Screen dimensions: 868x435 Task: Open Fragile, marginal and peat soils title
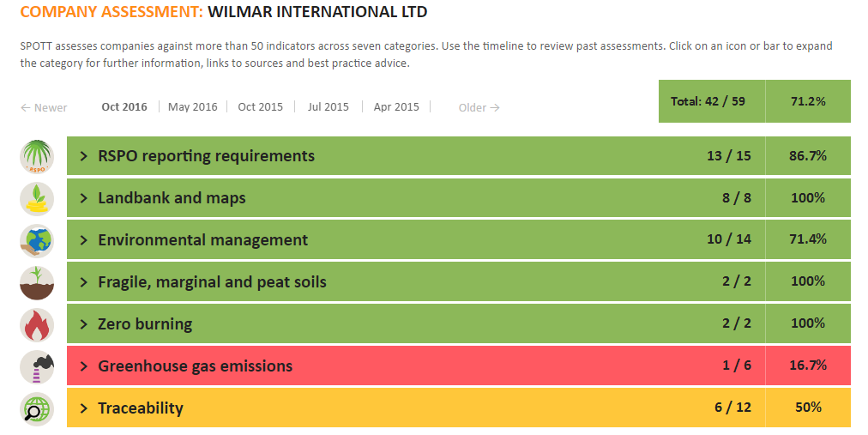click(x=212, y=282)
